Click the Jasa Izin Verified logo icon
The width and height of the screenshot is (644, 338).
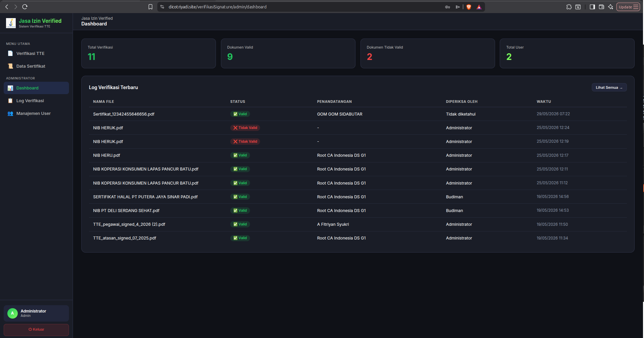pos(11,23)
